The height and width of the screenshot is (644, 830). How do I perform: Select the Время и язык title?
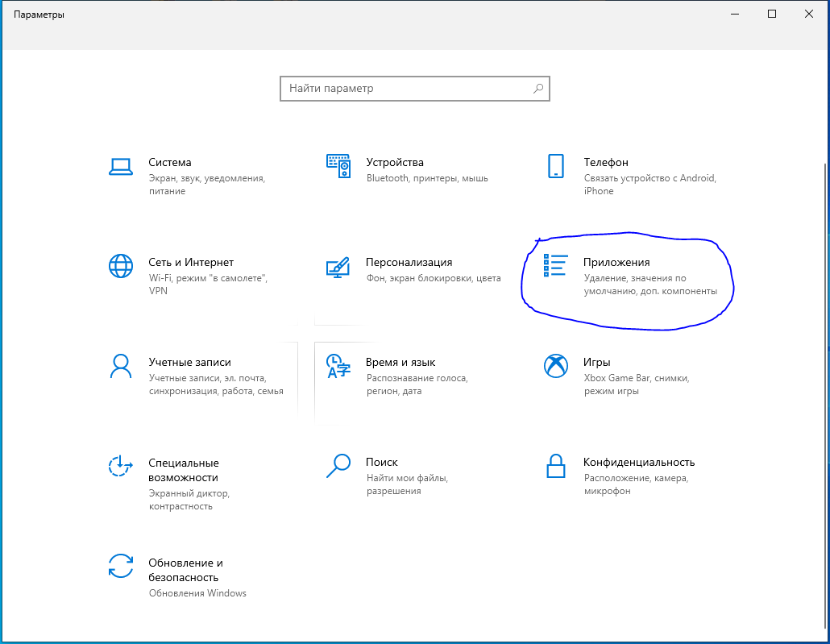pyautogui.click(x=400, y=362)
